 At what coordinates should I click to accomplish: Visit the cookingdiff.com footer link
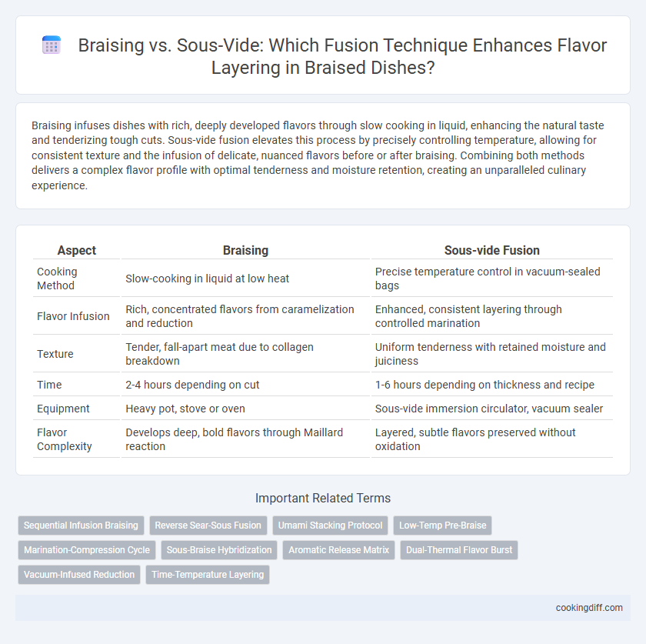(589, 608)
